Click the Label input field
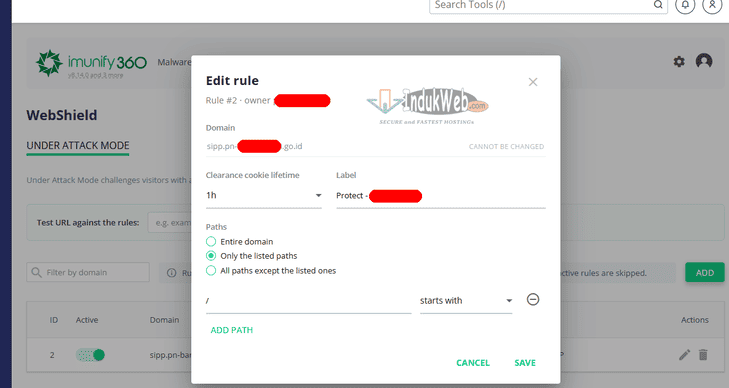Viewport: 729px width, 388px height. (441, 196)
